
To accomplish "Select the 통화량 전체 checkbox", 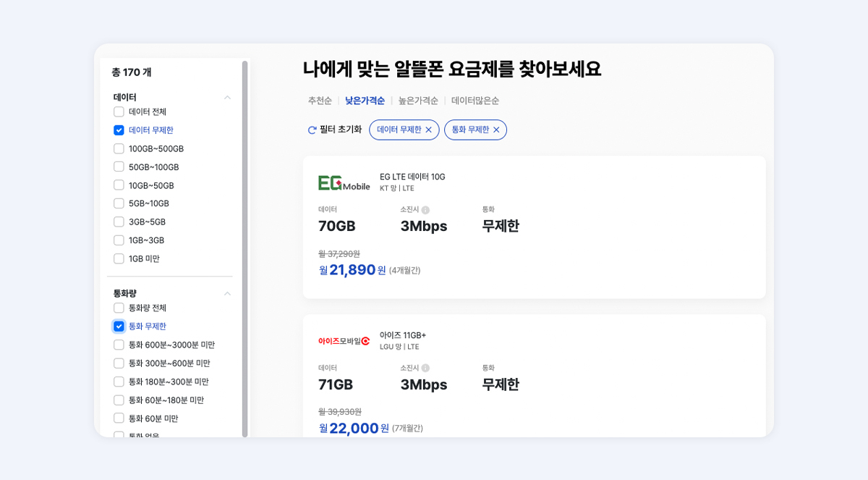I will pos(118,308).
